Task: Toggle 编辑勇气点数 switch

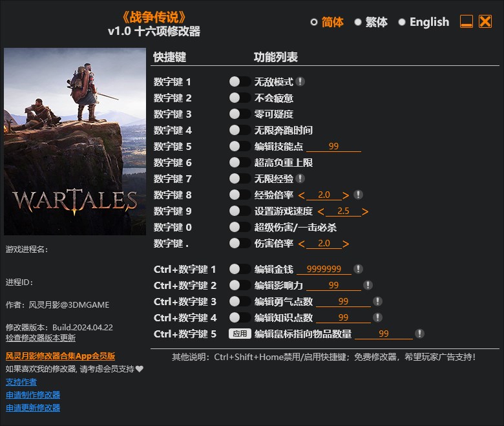Action: point(240,302)
